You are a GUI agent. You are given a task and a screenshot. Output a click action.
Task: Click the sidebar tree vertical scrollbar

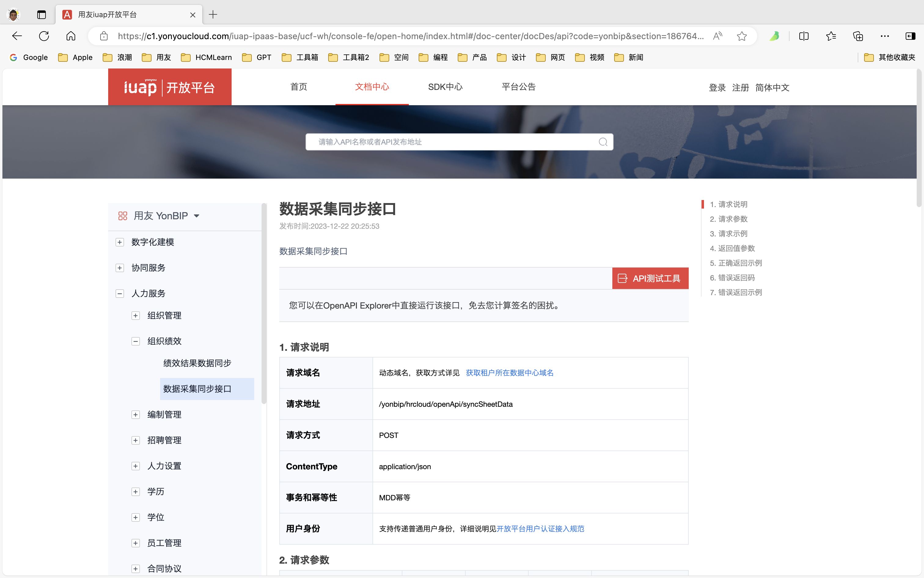pos(263,303)
